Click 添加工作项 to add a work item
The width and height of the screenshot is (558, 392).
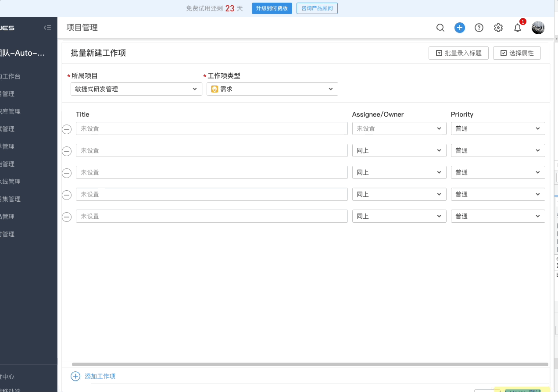click(x=93, y=376)
